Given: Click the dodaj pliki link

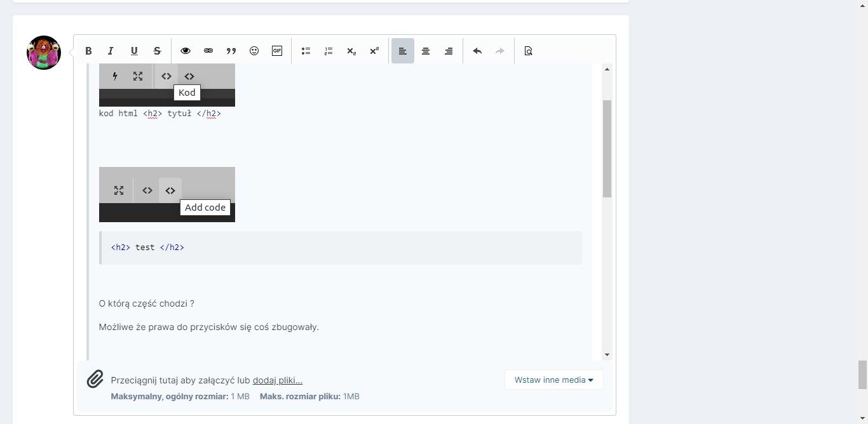Looking at the screenshot, I should tap(278, 380).
